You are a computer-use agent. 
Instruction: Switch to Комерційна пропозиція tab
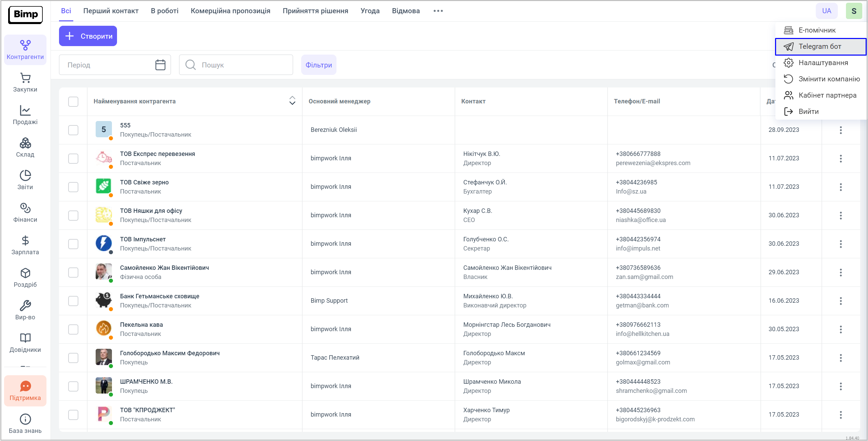230,11
